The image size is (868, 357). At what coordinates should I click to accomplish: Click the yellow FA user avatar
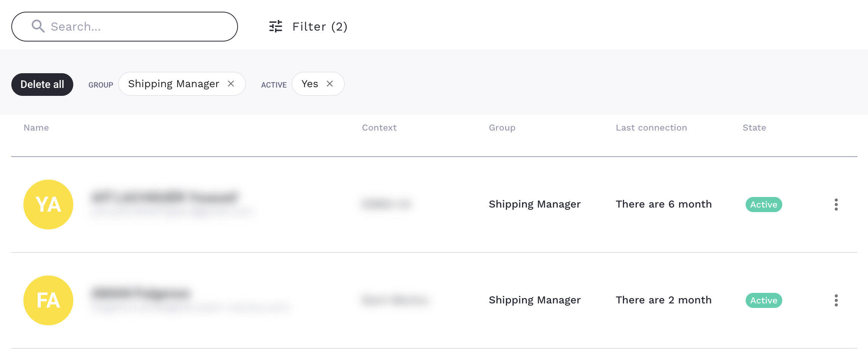tap(48, 300)
